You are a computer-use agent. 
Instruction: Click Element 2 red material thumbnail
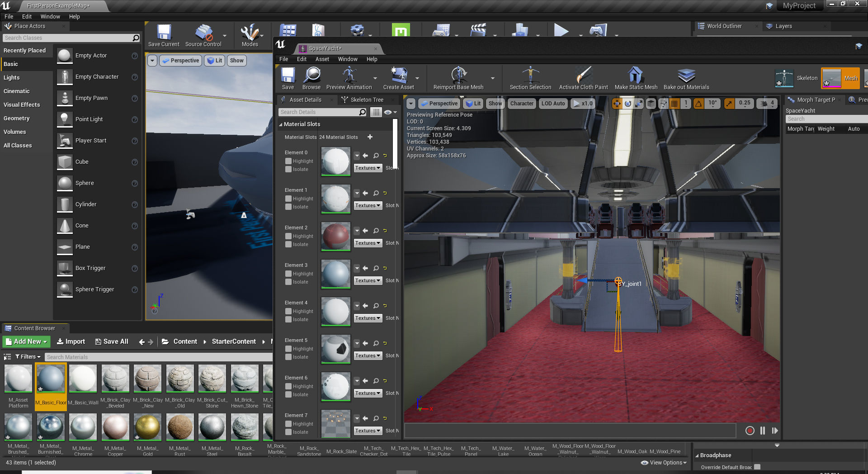click(x=335, y=236)
